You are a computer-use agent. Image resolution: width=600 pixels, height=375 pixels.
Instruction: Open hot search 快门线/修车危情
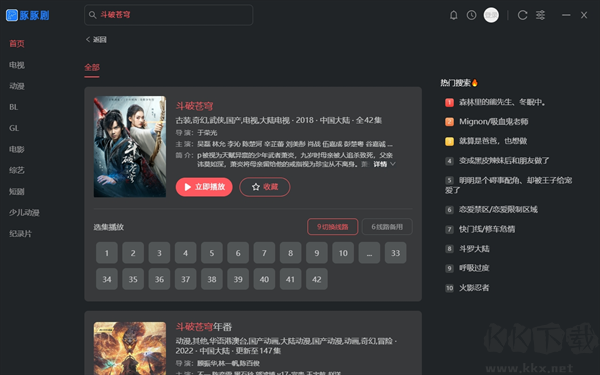487,229
